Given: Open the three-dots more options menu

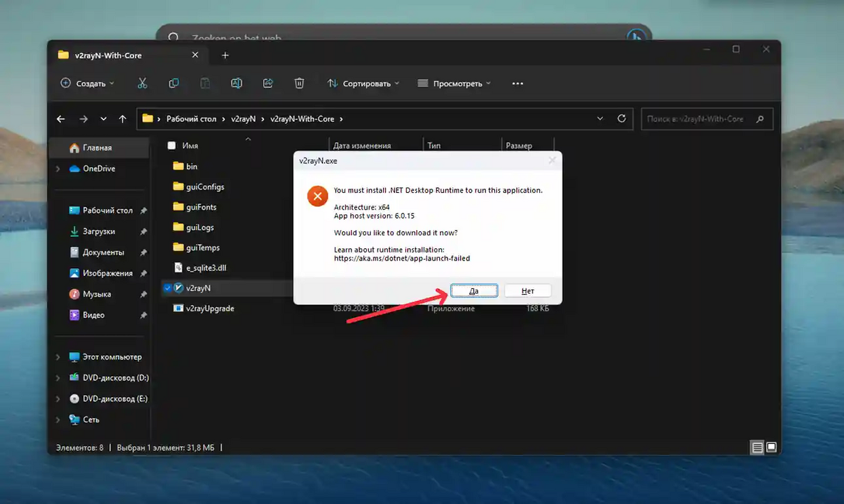Looking at the screenshot, I should pyautogui.click(x=518, y=83).
